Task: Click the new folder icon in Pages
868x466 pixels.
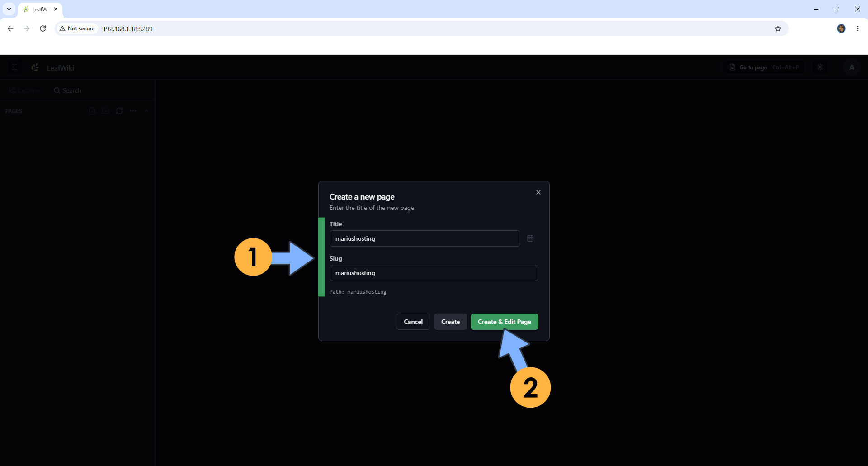Action: 106,111
